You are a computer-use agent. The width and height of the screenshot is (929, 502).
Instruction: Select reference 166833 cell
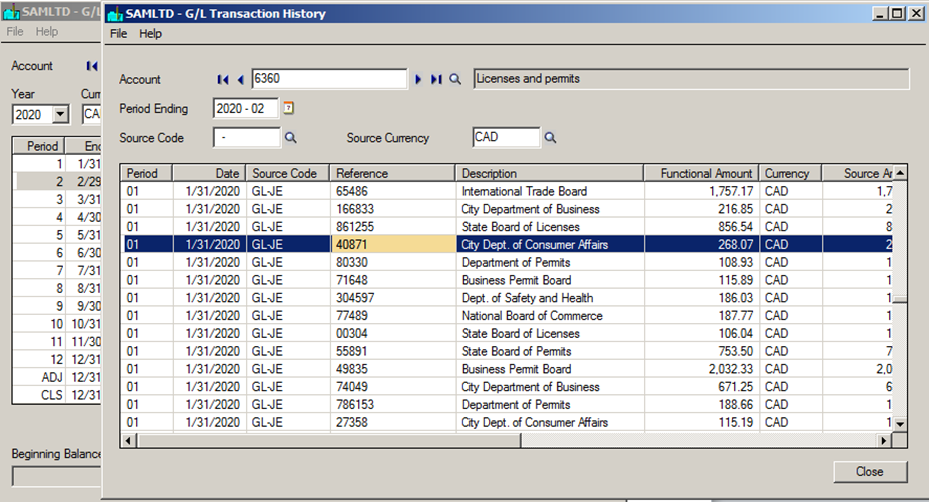393,209
